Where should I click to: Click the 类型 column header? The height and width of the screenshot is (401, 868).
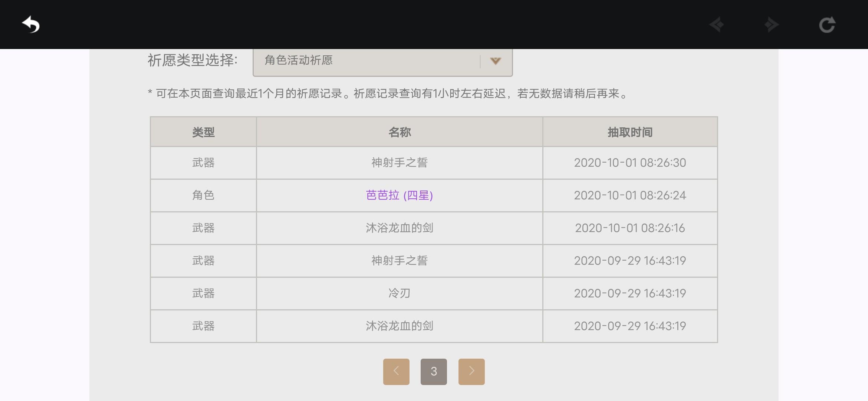[x=203, y=132]
